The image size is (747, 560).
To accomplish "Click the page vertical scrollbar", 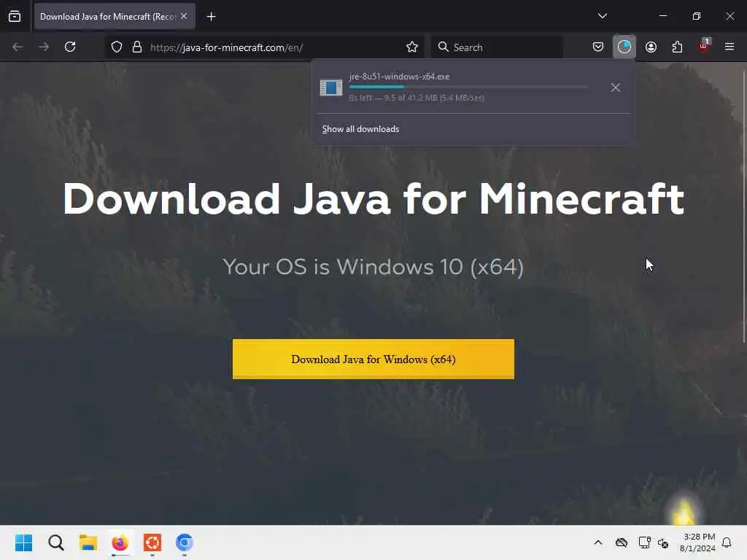I will (743, 206).
